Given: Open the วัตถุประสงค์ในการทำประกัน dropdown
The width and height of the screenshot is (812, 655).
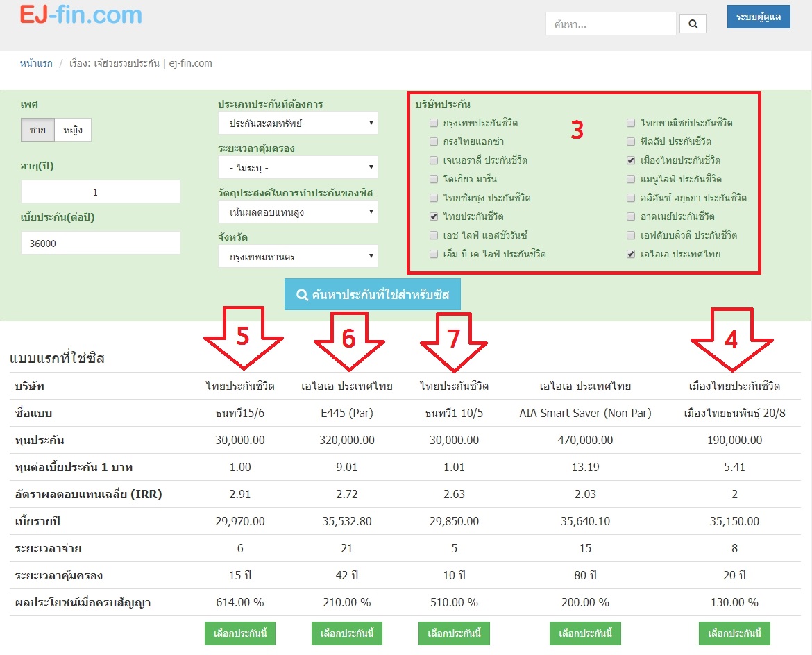Looking at the screenshot, I should click(298, 212).
